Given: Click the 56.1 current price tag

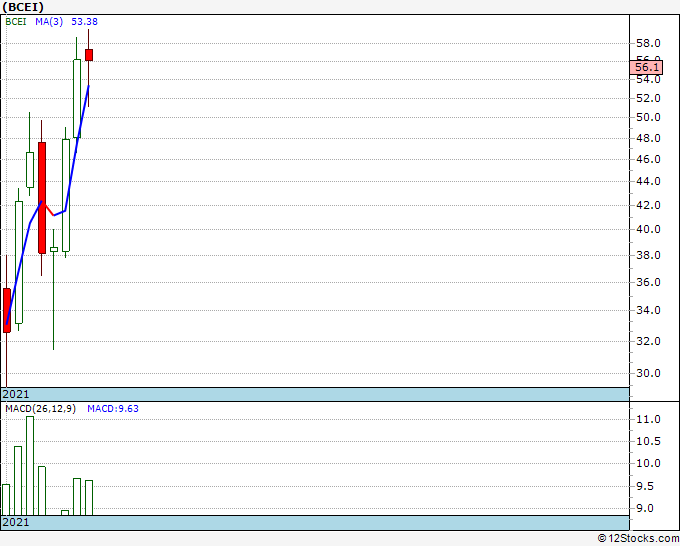Looking at the screenshot, I should point(646,67).
